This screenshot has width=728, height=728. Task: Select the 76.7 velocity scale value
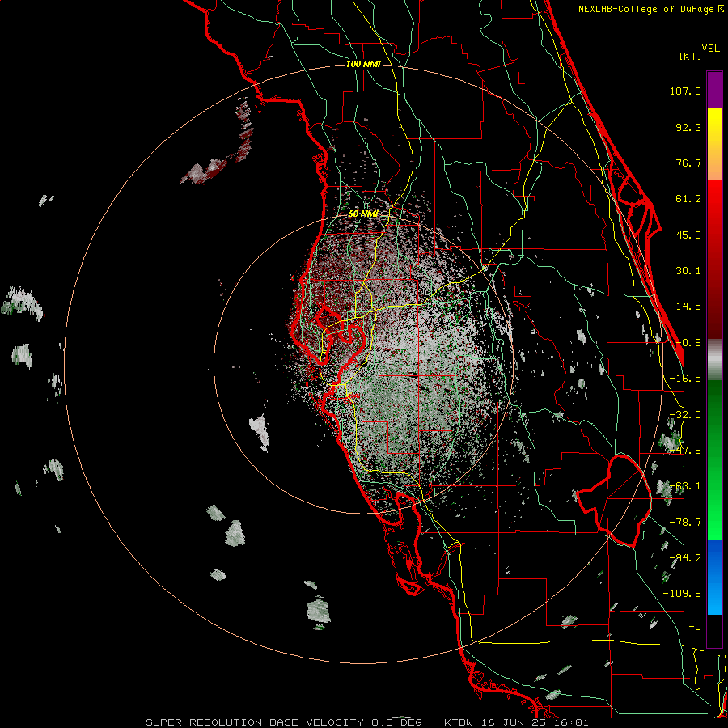(688, 163)
